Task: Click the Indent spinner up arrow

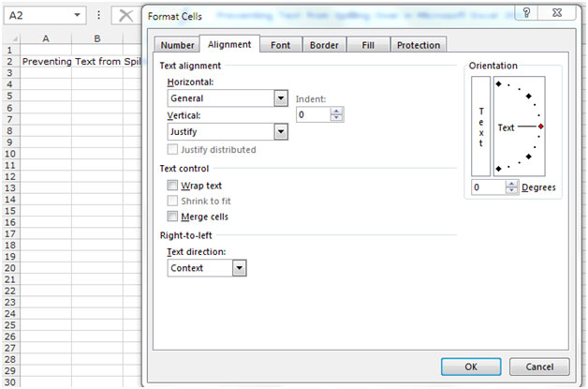Action: point(337,110)
